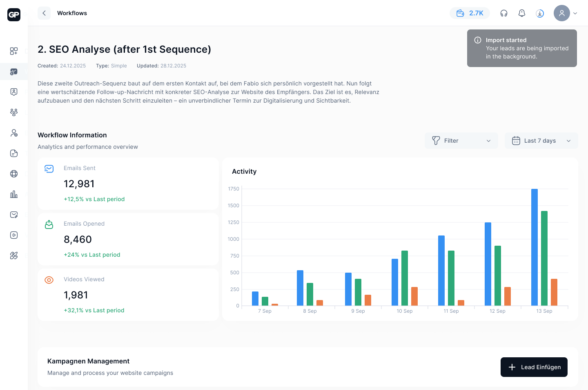Open the Dashboard icon in sidebar
The width and height of the screenshot is (588, 390).
point(13,51)
